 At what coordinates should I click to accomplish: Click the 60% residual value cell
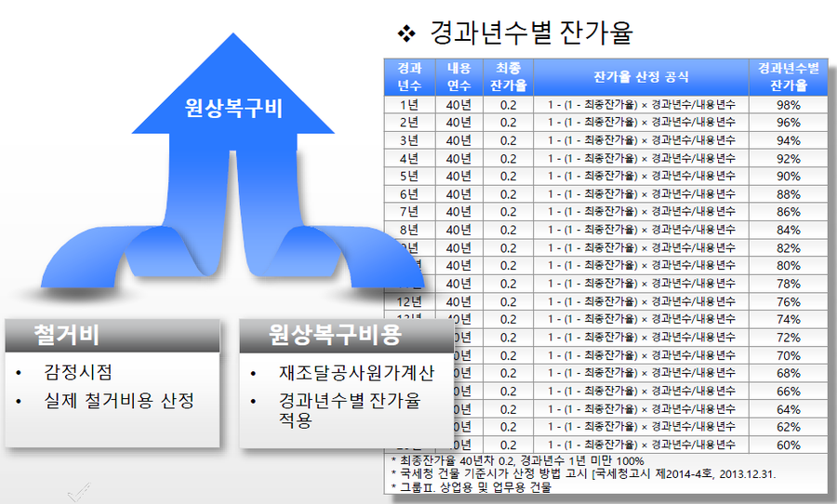pos(789,444)
